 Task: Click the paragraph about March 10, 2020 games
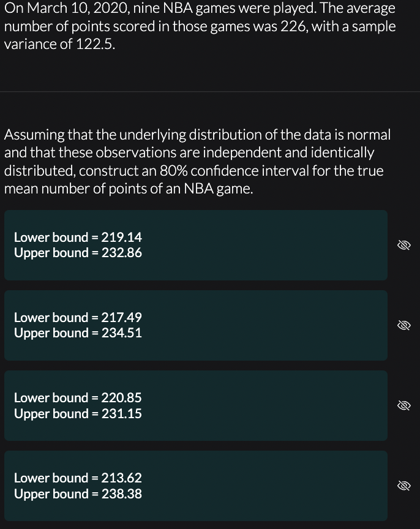[200, 26]
